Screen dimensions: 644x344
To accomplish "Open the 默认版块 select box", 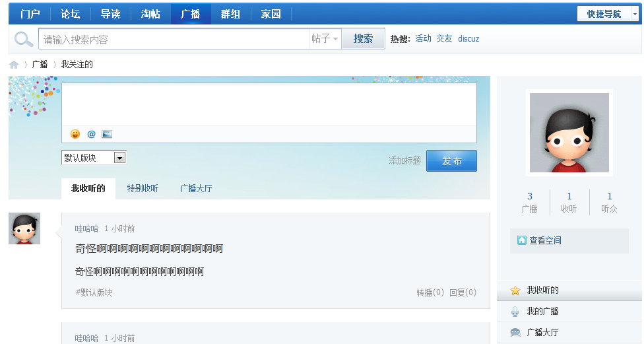I will point(94,157).
